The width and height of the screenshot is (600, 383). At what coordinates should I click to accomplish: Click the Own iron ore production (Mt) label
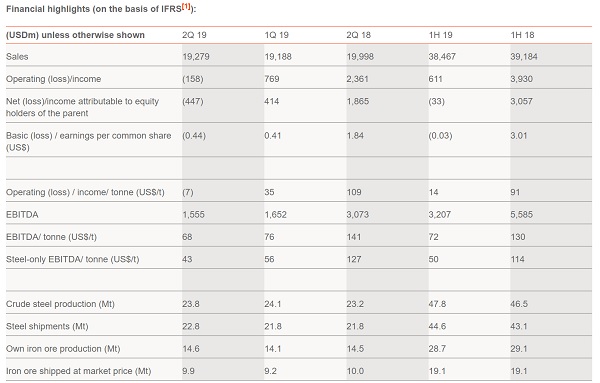(x=63, y=349)
